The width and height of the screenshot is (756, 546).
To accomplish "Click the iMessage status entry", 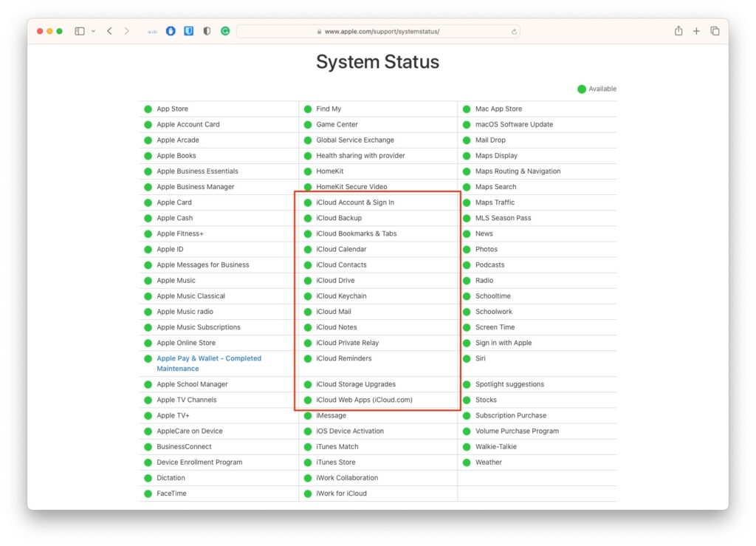I will (x=331, y=416).
